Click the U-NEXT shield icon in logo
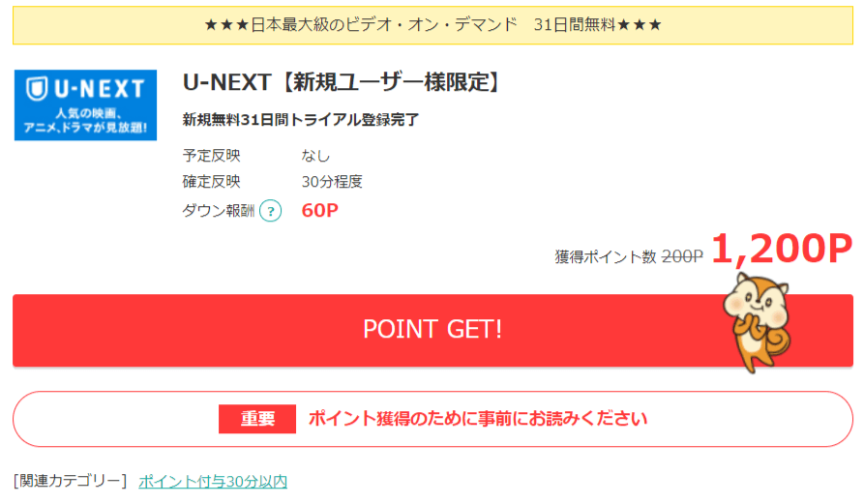This screenshot has width=864, height=504. click(37, 89)
